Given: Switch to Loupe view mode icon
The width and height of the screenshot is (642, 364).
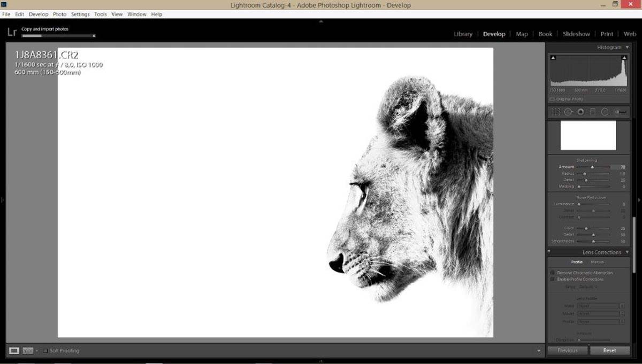Looking at the screenshot, I should pyautogui.click(x=14, y=351).
